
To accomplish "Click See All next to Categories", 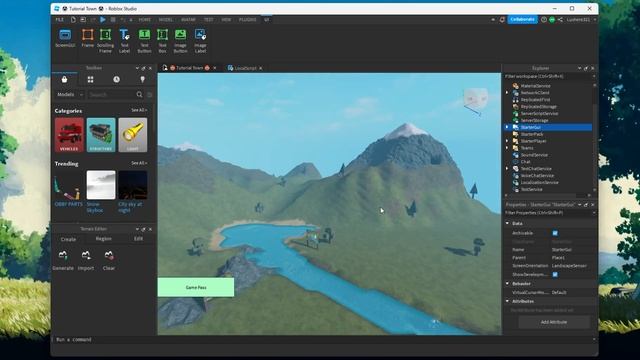I will 139,110.
